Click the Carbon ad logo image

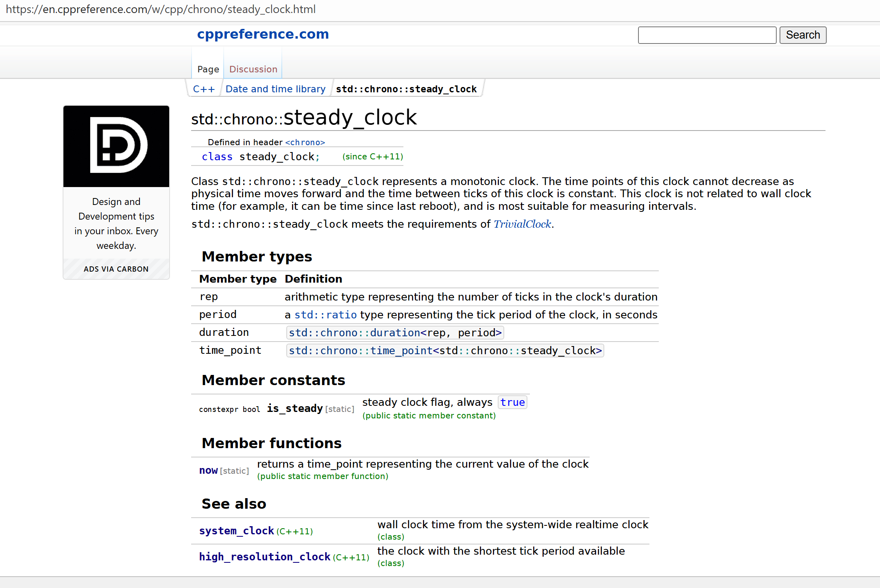coord(116,146)
